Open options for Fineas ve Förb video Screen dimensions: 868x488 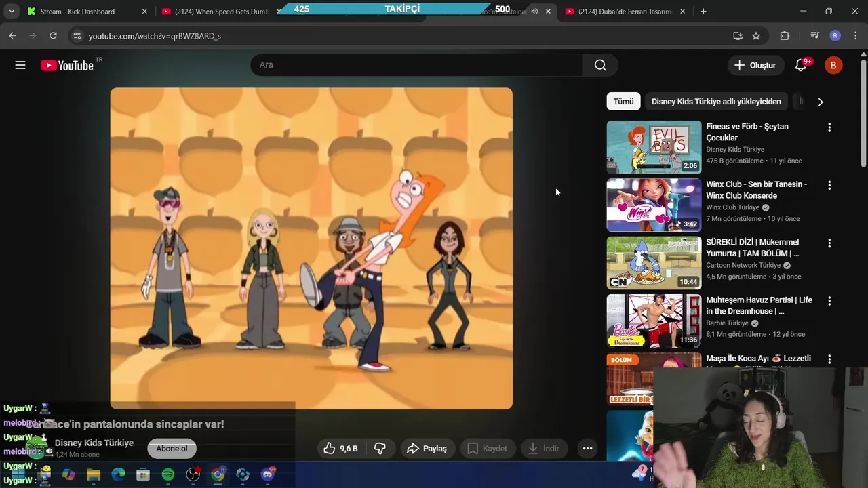pos(829,127)
